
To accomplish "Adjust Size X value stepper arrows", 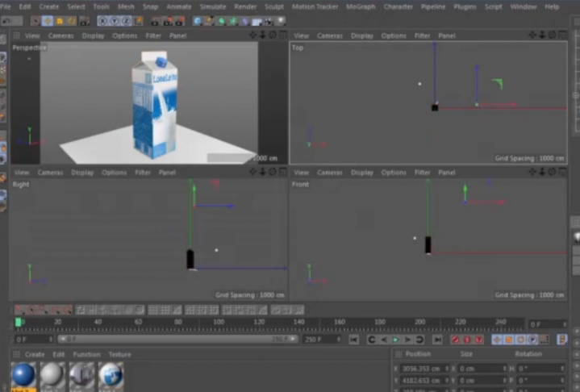I will (x=504, y=369).
